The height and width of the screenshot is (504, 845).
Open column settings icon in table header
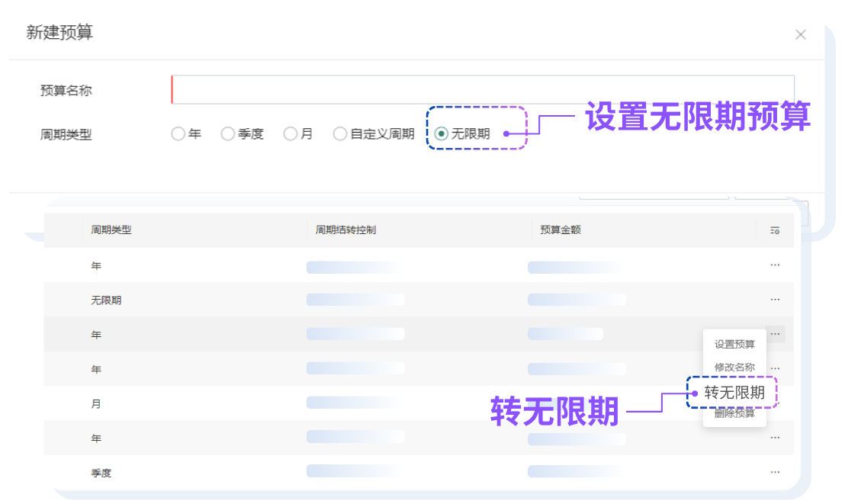(775, 231)
